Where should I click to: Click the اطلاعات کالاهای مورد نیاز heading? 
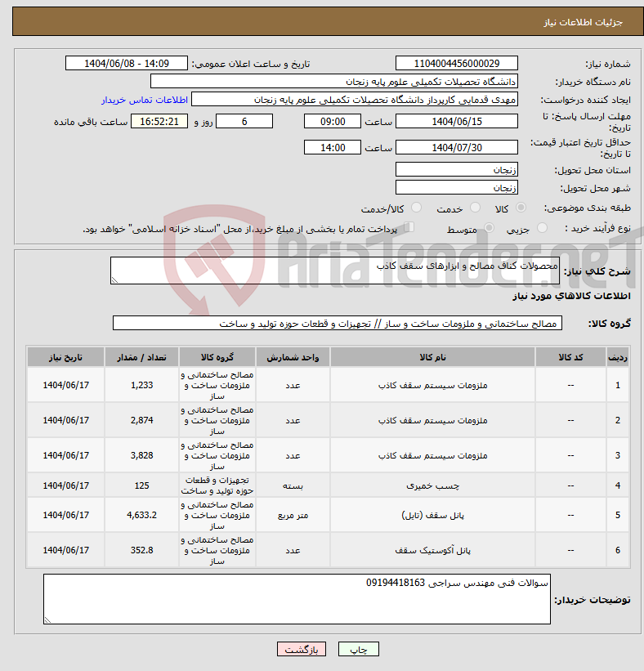coord(572,296)
